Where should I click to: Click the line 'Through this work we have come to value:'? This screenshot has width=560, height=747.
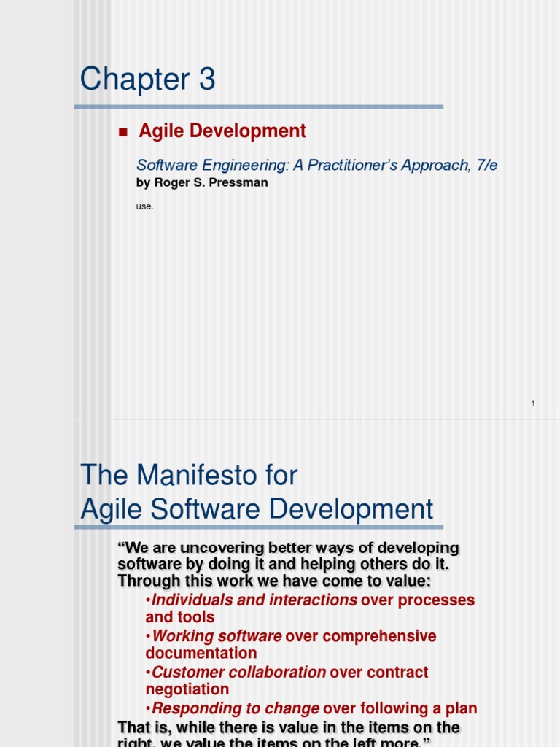point(274,581)
